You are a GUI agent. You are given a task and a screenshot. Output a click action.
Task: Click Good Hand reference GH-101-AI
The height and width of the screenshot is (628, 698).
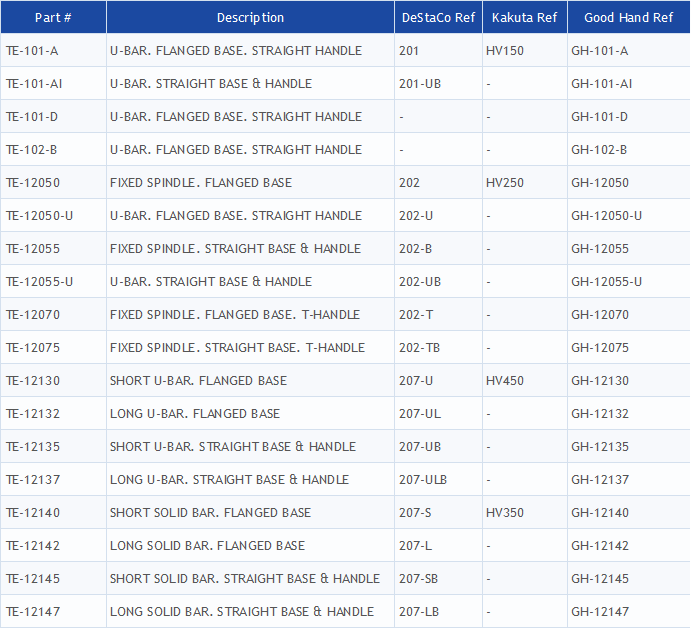click(602, 84)
